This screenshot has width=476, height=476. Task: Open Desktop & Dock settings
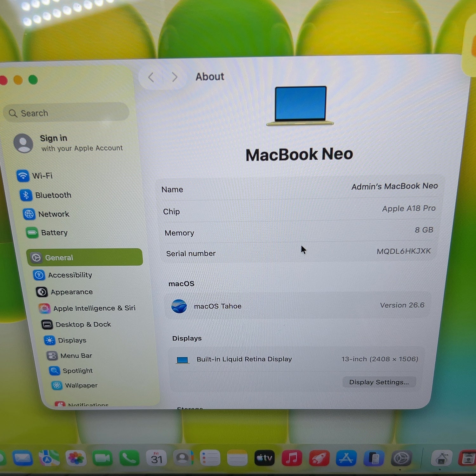(x=76, y=324)
